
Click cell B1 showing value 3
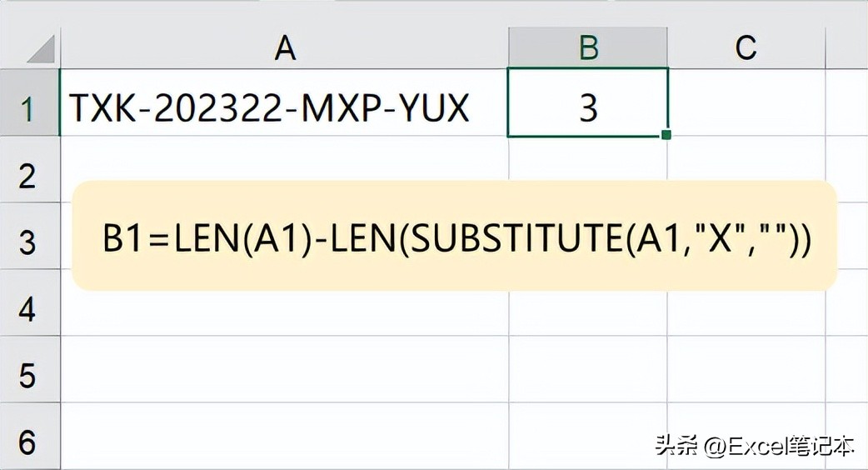pos(588,109)
